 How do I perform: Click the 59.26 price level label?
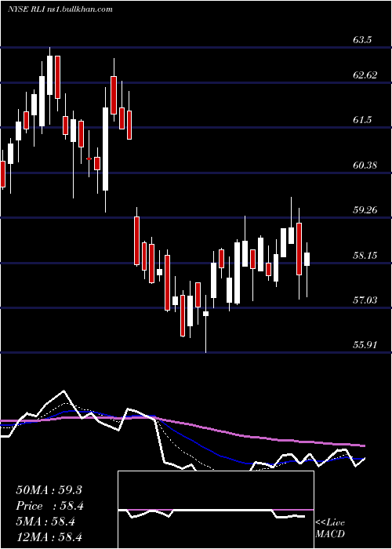point(365,209)
